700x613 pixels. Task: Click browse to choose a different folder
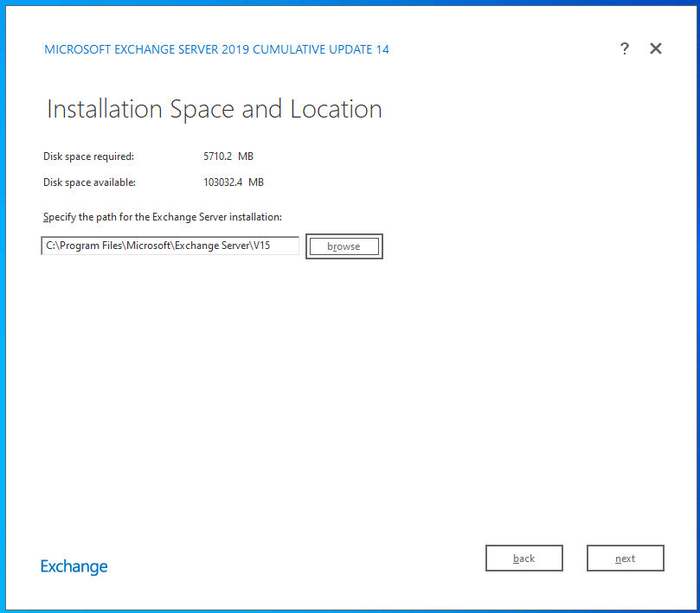pos(344,246)
